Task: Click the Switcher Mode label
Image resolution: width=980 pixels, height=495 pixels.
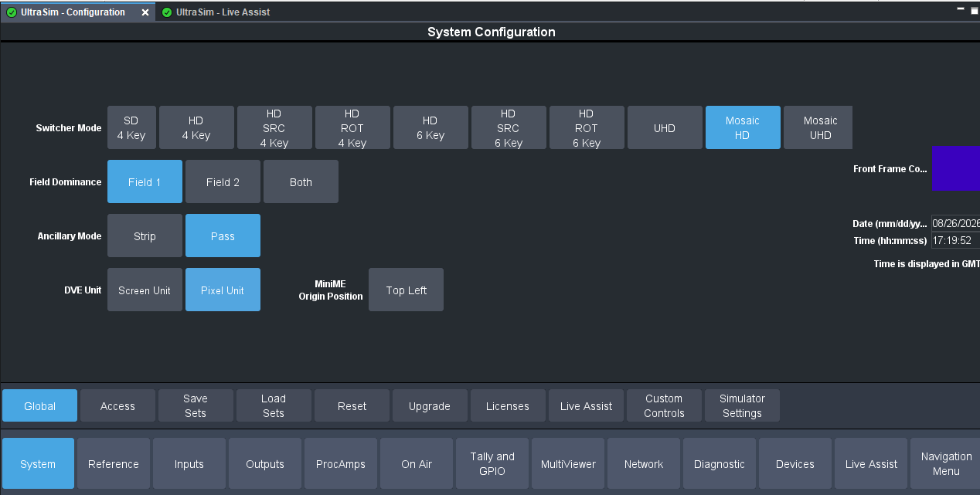Action: 69,128
